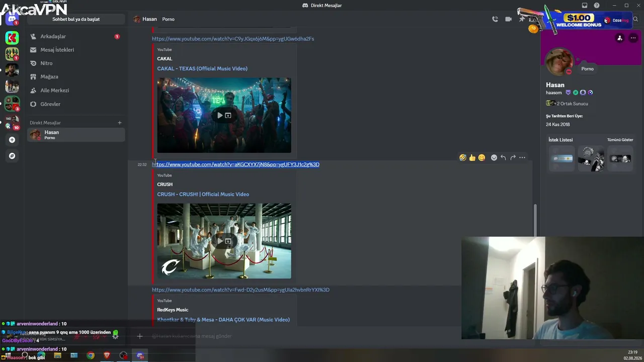
Task: Click the add a server plus icon
Action: coord(12,140)
